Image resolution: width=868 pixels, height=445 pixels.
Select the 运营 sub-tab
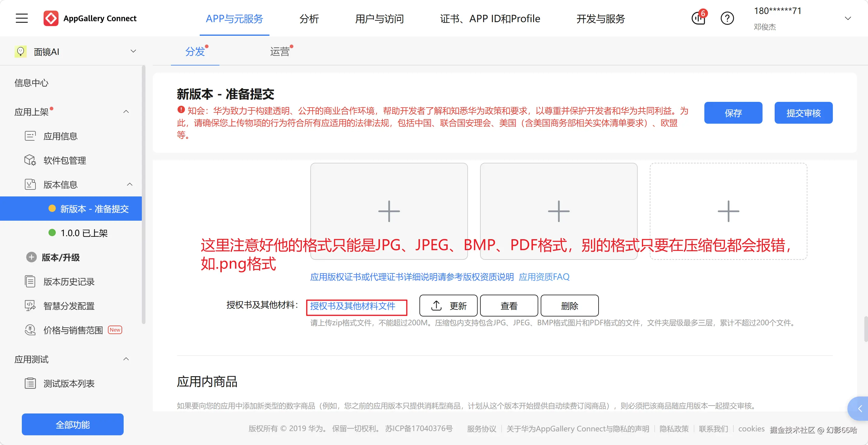280,52
